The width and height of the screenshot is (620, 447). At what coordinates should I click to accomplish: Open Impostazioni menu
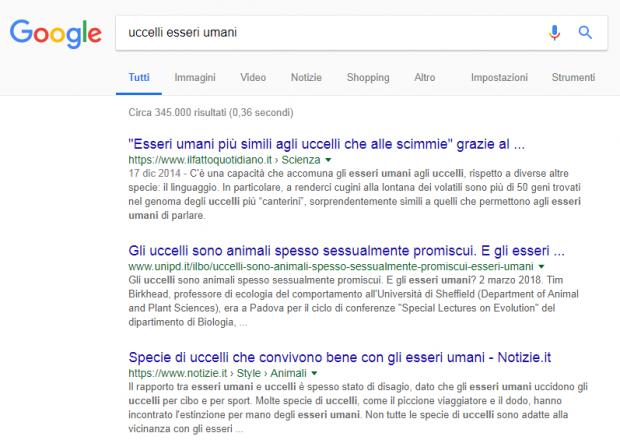tap(499, 78)
